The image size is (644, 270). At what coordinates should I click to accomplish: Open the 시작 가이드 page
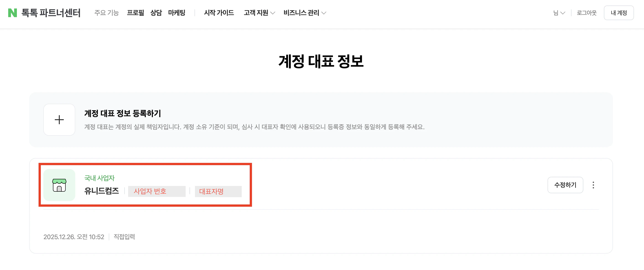(219, 13)
